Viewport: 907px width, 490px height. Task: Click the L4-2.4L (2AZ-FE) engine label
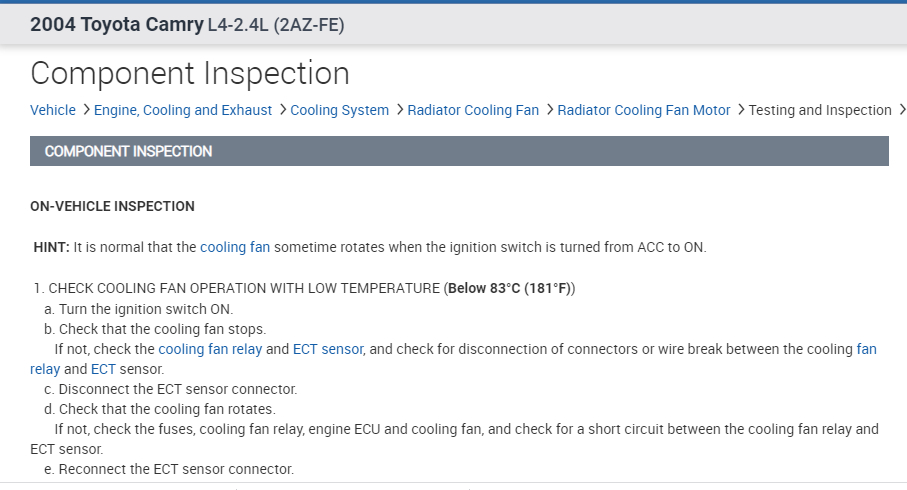click(276, 24)
